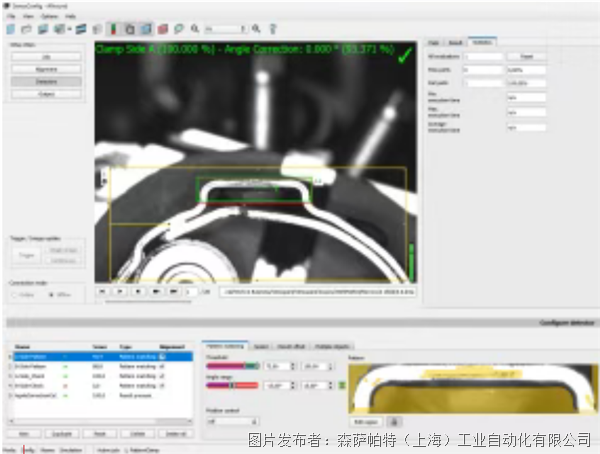
Task: Click the red image recorder toolbar icon
Action: point(163,29)
